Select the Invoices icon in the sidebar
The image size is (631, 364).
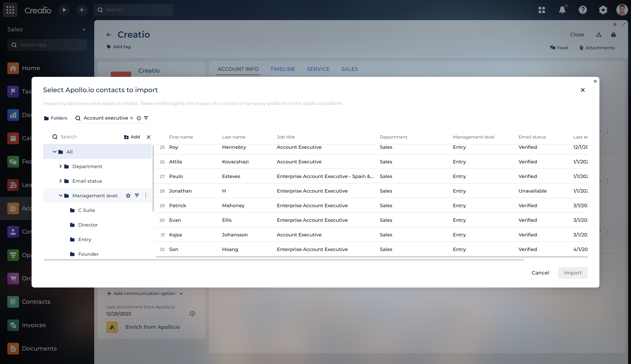pos(13,325)
